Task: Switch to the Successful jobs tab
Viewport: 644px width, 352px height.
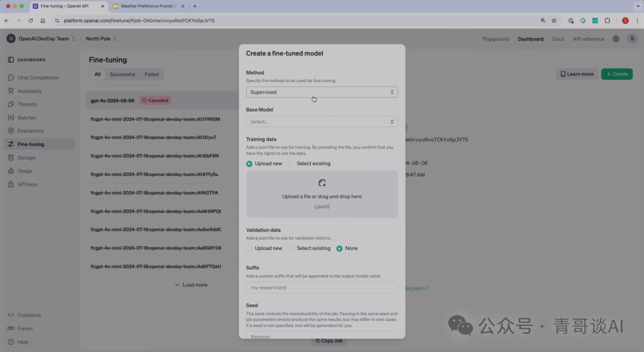Action: point(122,75)
